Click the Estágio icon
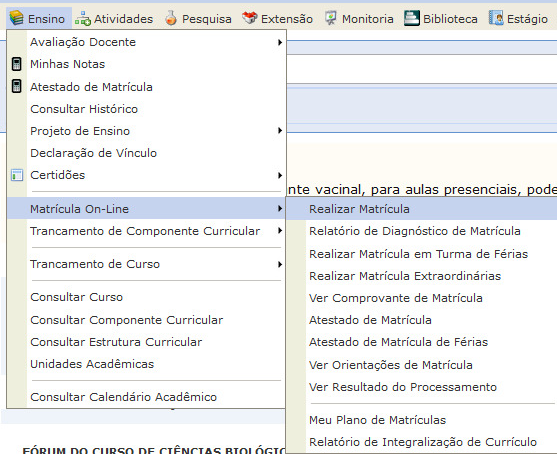 point(496,18)
